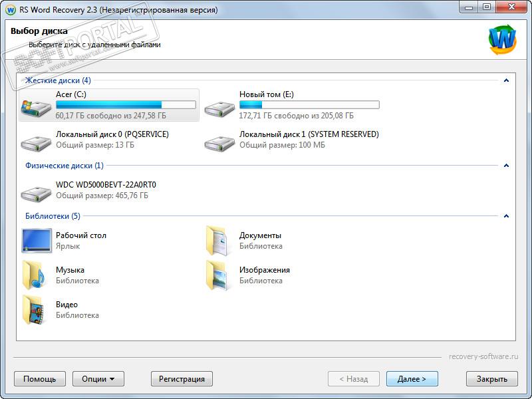The height and width of the screenshot is (399, 532).
Task: Click Локальный диск 1 (SYSTEM RESERVED) label
Action: coord(309,134)
